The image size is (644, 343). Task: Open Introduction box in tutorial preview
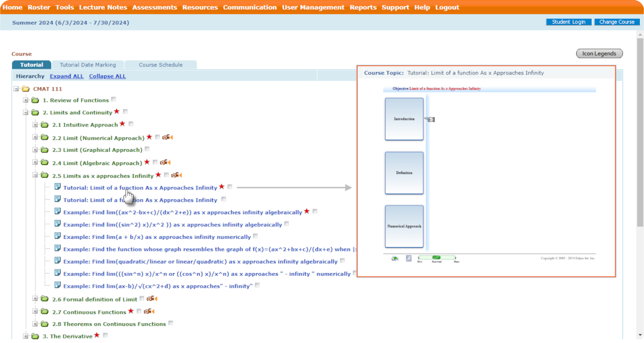[404, 119]
